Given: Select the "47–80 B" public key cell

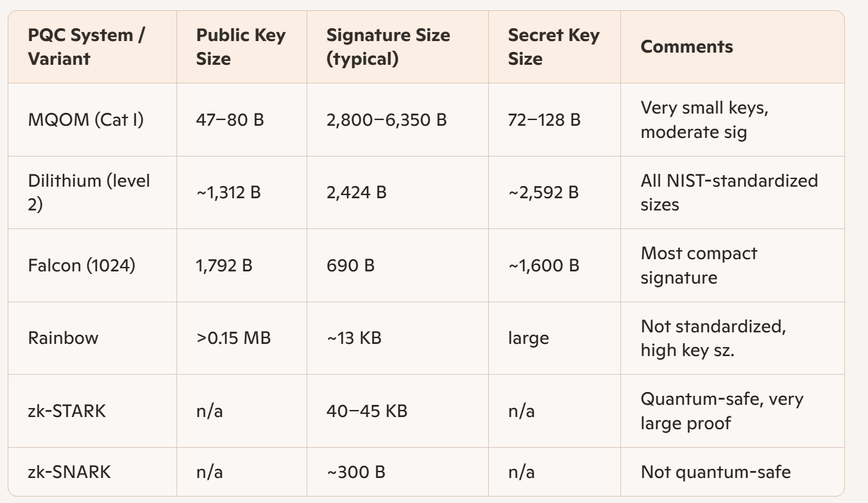Looking at the screenshot, I should point(230,120).
